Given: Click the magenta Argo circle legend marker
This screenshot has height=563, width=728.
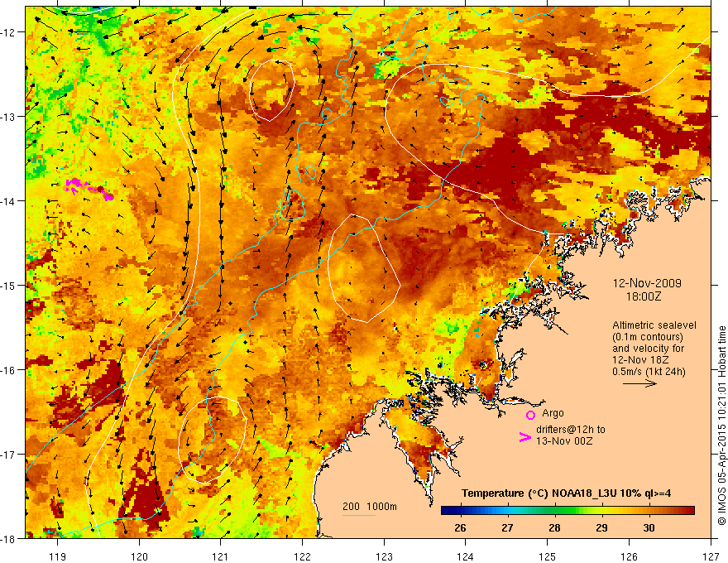Looking at the screenshot, I should tap(530, 415).
